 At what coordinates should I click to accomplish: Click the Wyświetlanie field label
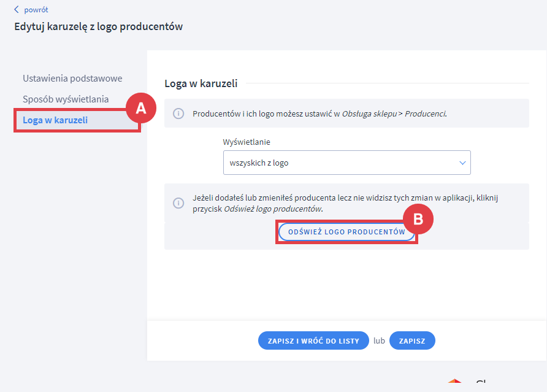pyautogui.click(x=247, y=142)
